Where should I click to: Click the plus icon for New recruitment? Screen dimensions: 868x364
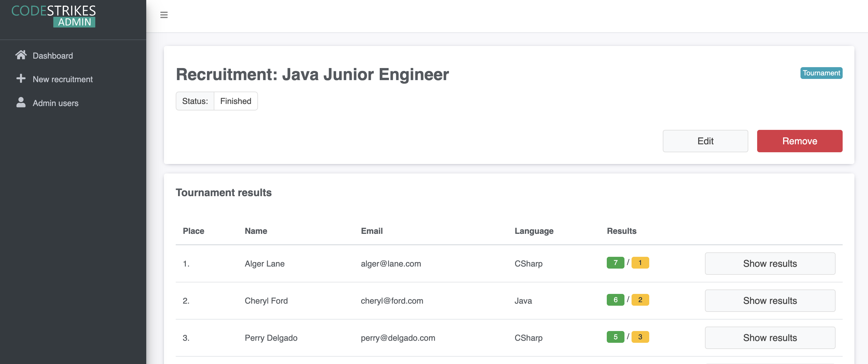[21, 78]
